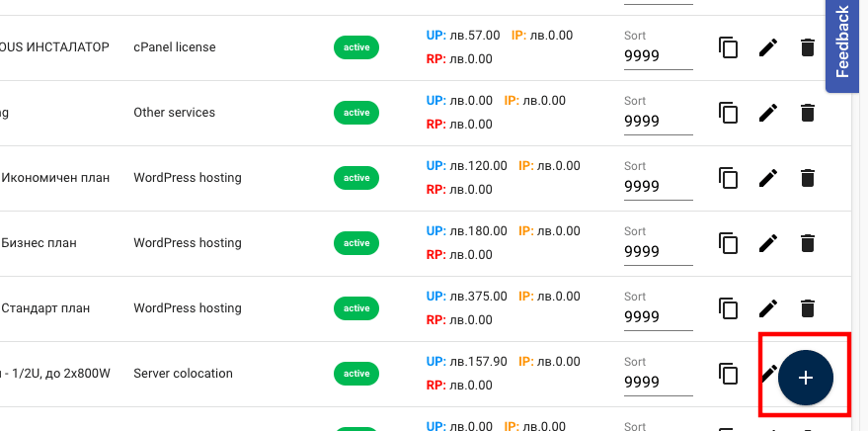Edit the Other services product
Viewport: 868px width, 431px height.
click(x=768, y=113)
